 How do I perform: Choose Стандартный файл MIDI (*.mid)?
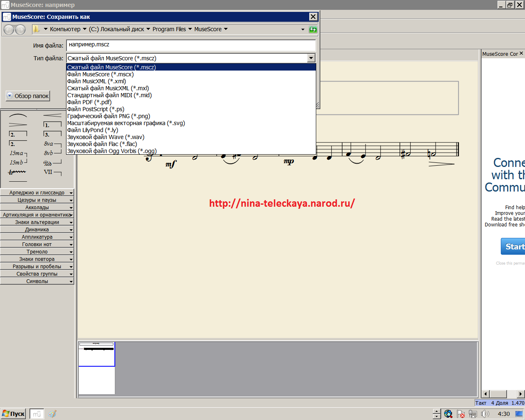[191, 95]
